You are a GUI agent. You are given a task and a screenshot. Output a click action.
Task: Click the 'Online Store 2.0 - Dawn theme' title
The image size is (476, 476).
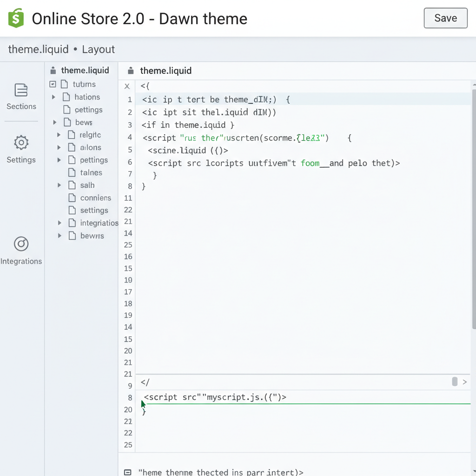[x=139, y=19]
